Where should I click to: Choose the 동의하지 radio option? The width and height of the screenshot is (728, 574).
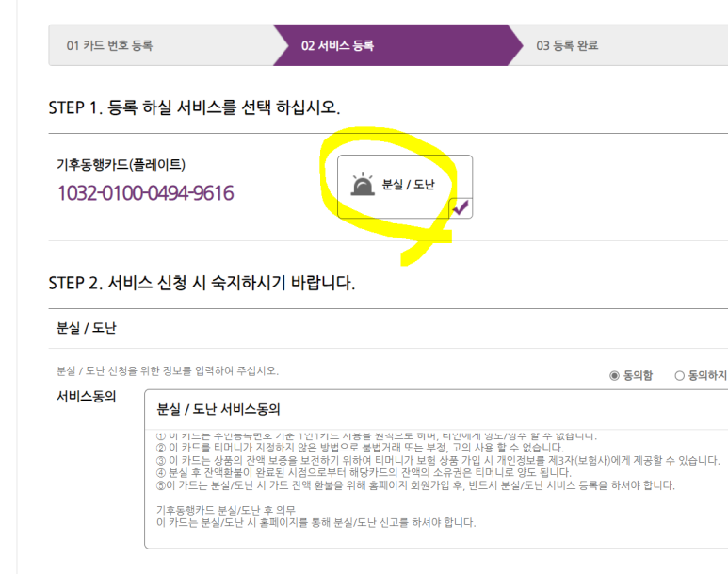click(679, 375)
